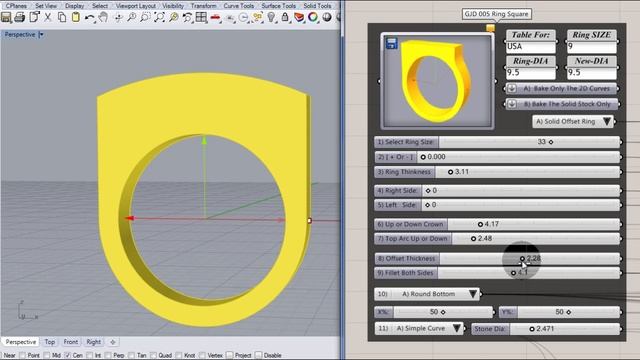Click the Zoom Selected yellow magnifier icon

click(173, 18)
